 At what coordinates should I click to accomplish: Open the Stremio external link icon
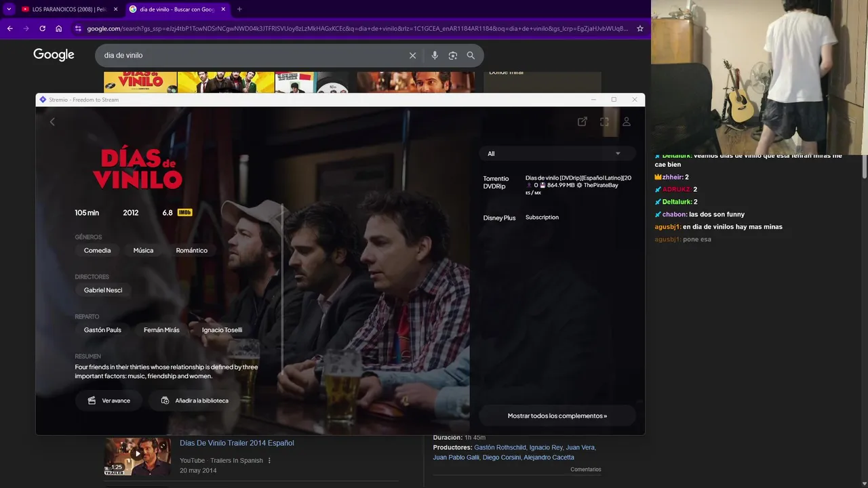[583, 122]
